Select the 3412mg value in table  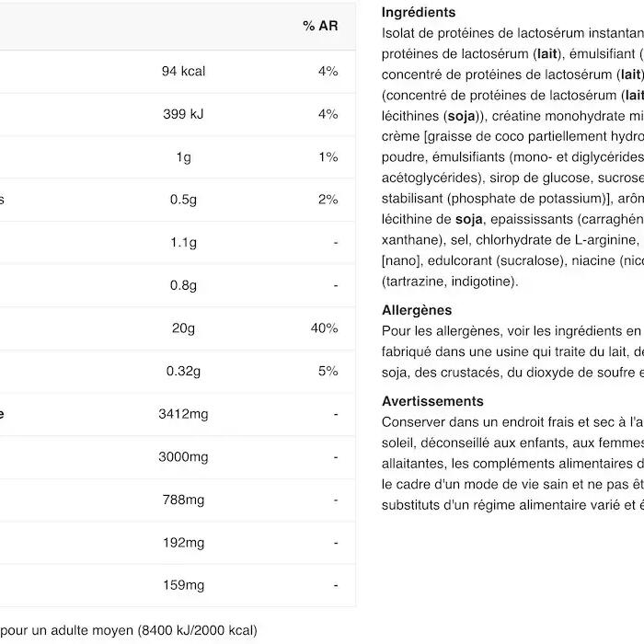[183, 414]
